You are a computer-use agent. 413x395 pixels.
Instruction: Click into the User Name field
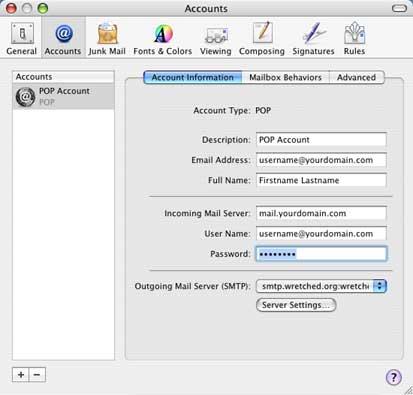[321, 234]
